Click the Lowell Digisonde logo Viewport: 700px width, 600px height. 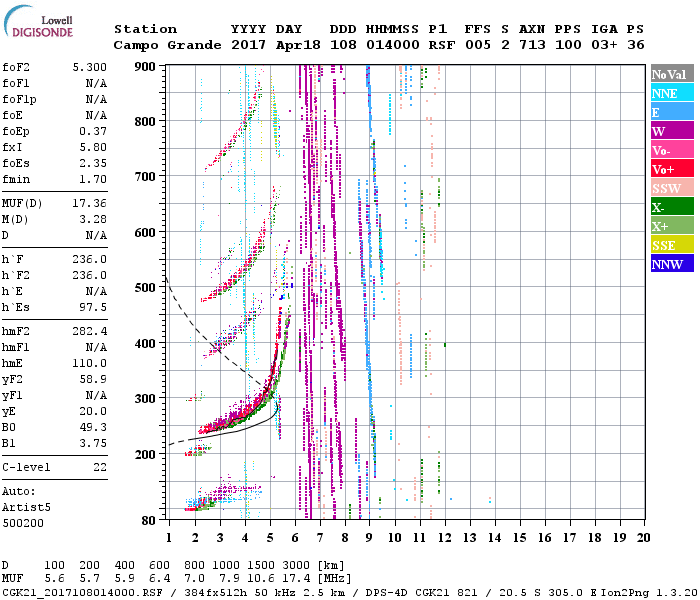pyautogui.click(x=39, y=21)
